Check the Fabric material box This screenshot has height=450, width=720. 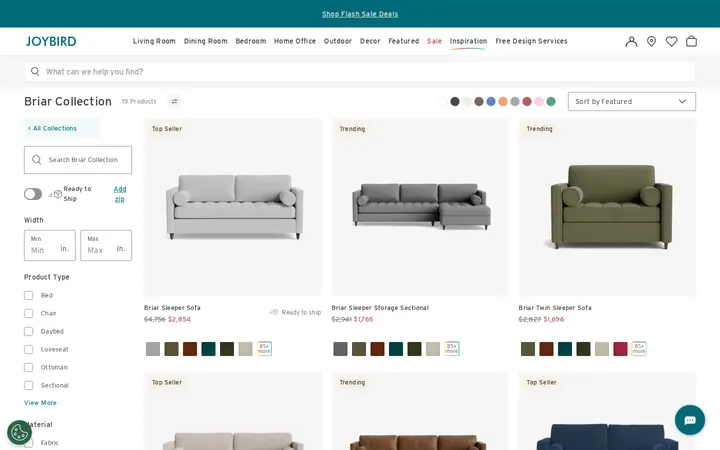(28, 443)
